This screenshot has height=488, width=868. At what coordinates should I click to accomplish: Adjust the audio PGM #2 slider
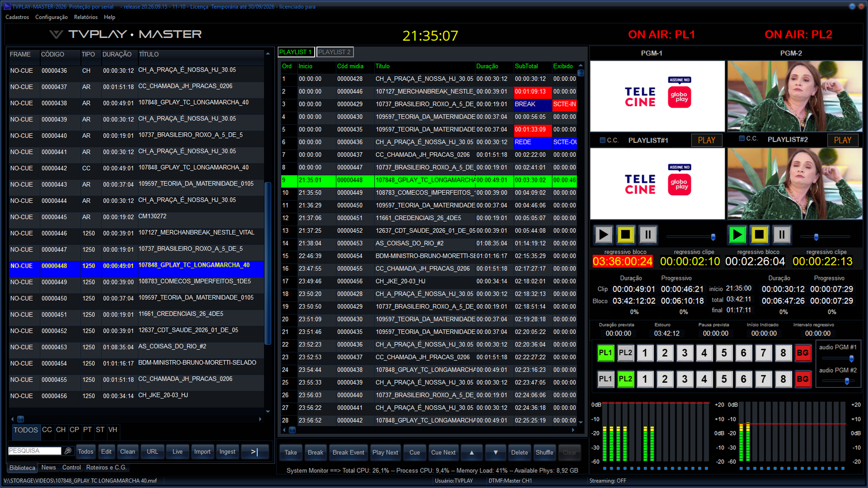(x=847, y=381)
